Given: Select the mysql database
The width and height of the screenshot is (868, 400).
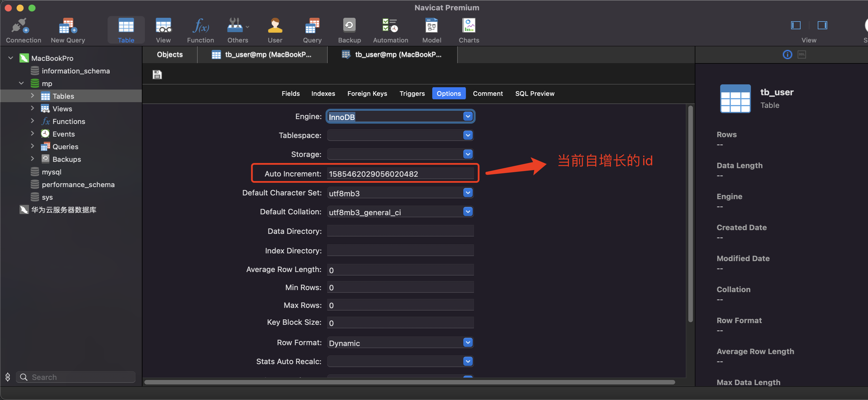Looking at the screenshot, I should [x=51, y=172].
